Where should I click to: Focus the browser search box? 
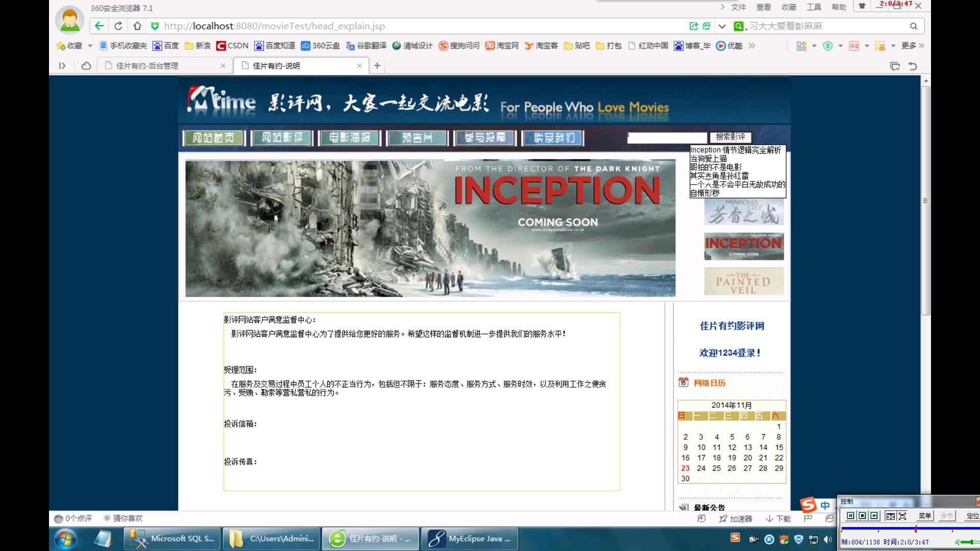827,26
